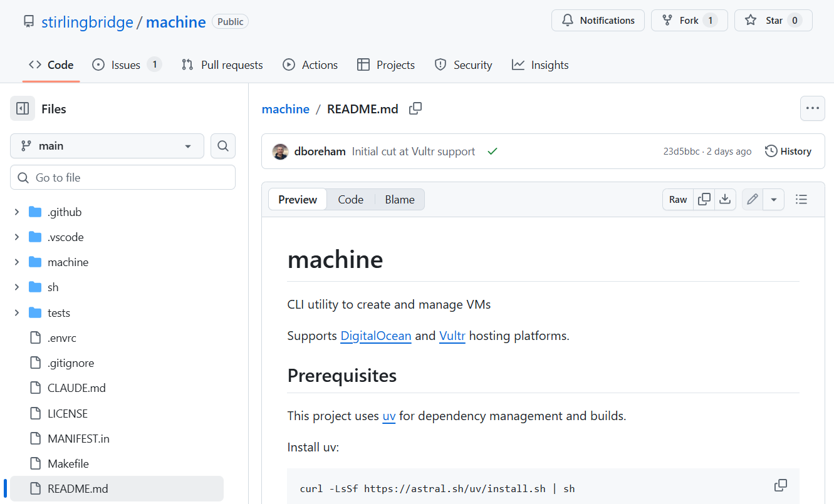Follow the DigitalOcean link
Screen dimensions: 834x504
pos(375,336)
